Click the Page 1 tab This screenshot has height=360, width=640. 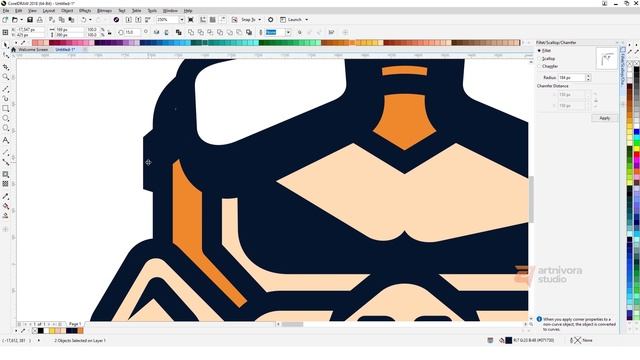pos(75,324)
